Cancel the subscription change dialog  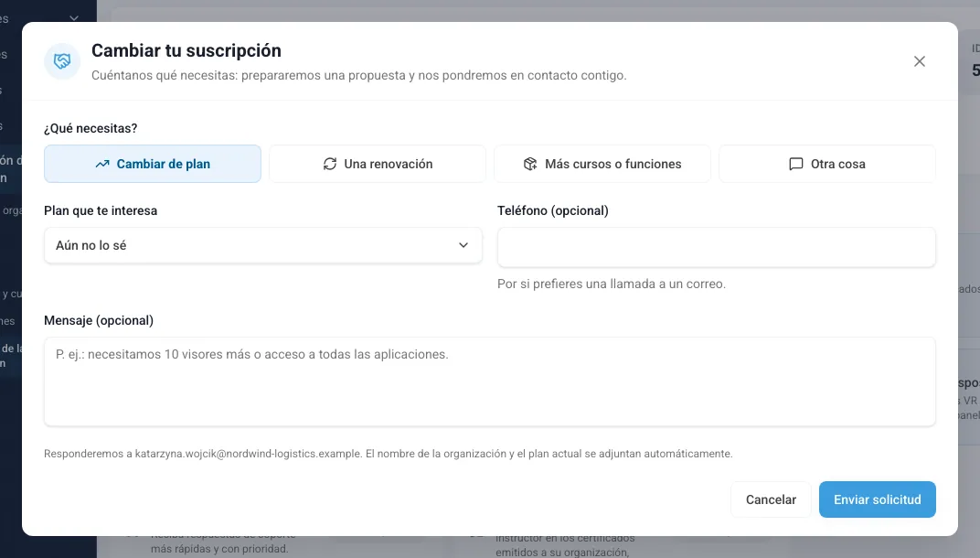(771, 499)
